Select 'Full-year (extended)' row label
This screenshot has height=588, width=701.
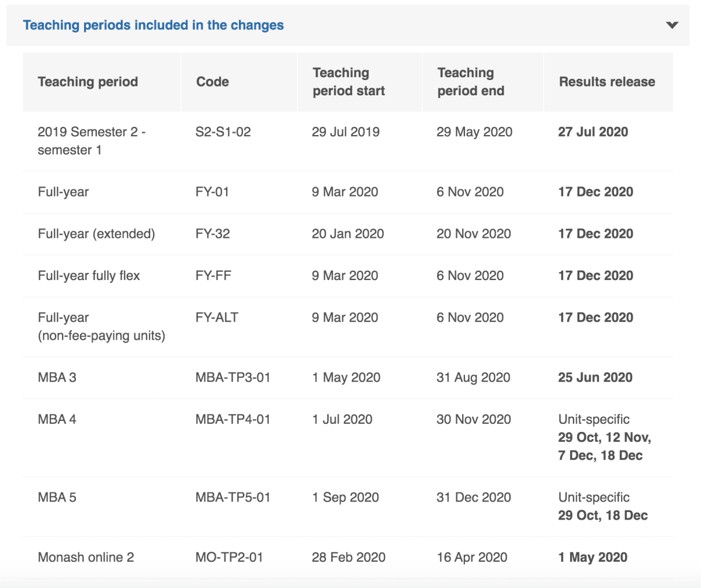click(96, 234)
